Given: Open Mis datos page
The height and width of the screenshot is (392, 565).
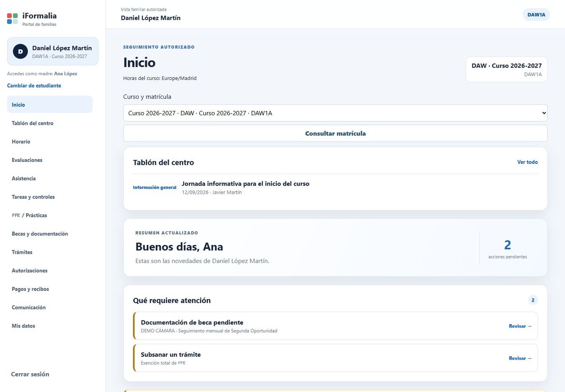Looking at the screenshot, I should point(49,326).
